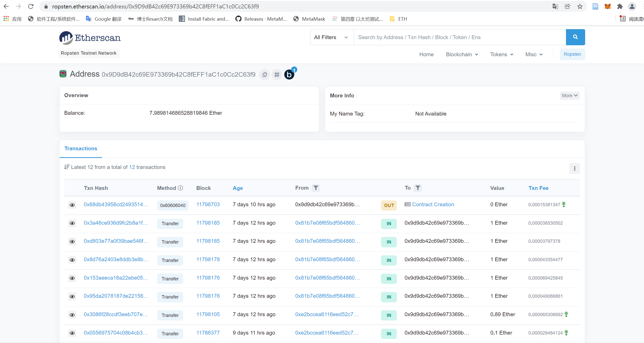644x343 pixels.
Task: Open the All Filters dropdown
Action: pyautogui.click(x=332, y=37)
